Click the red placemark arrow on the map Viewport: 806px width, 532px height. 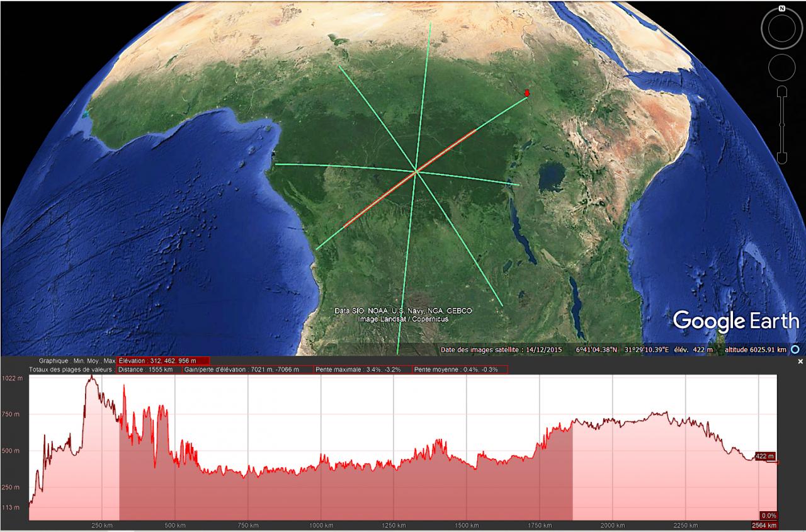(527, 94)
